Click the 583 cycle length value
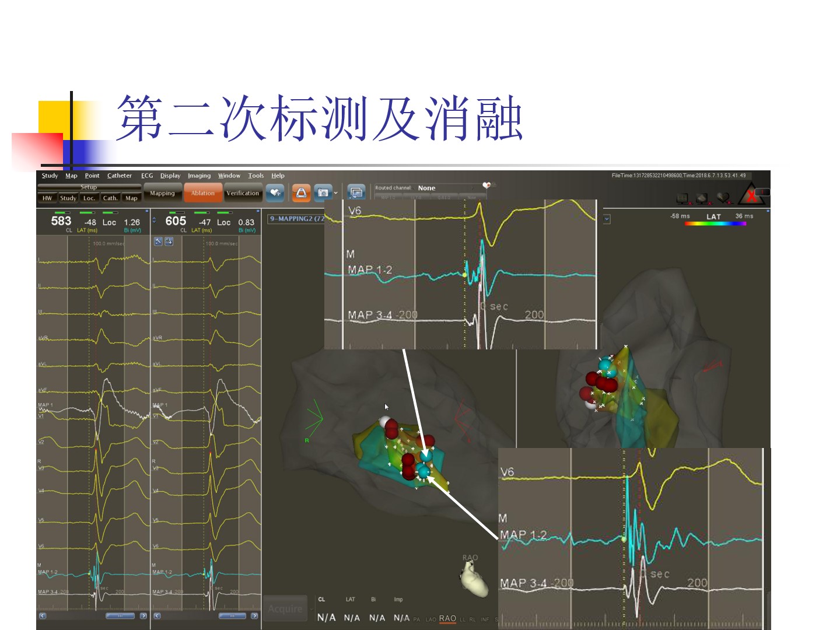The height and width of the screenshot is (630, 840). click(x=61, y=221)
